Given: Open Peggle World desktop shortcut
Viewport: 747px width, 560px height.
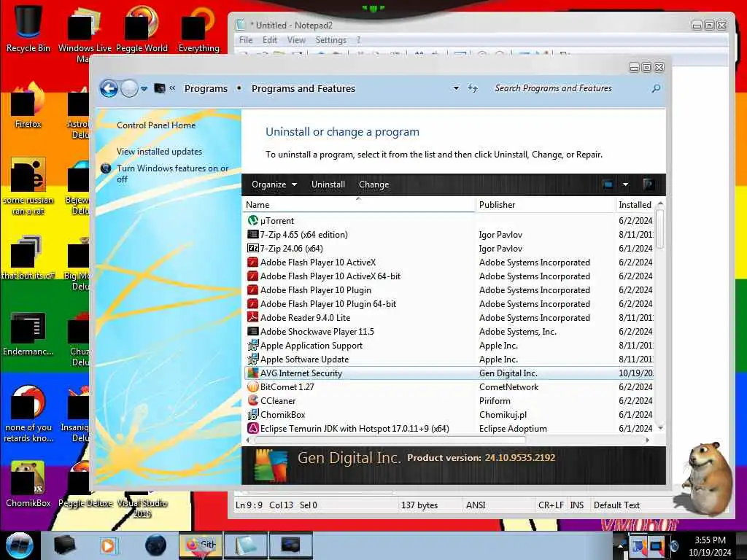Looking at the screenshot, I should (x=142, y=28).
